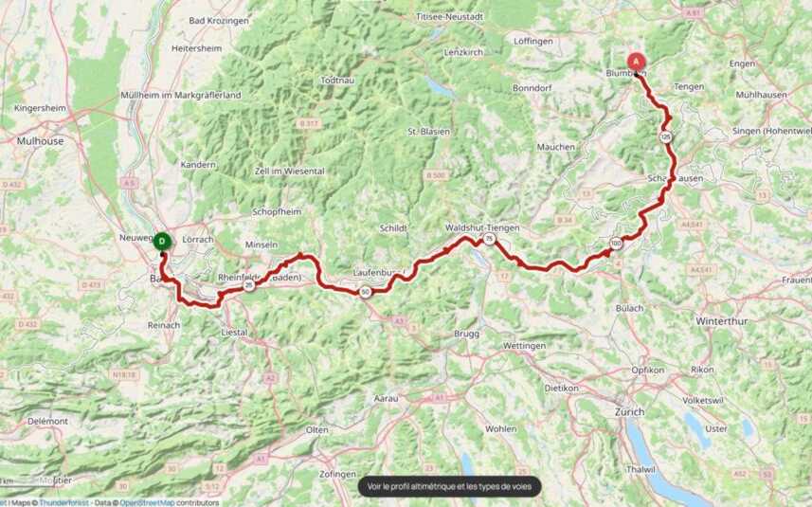Click the red arrival marker A
The image size is (812, 507).
point(637,63)
